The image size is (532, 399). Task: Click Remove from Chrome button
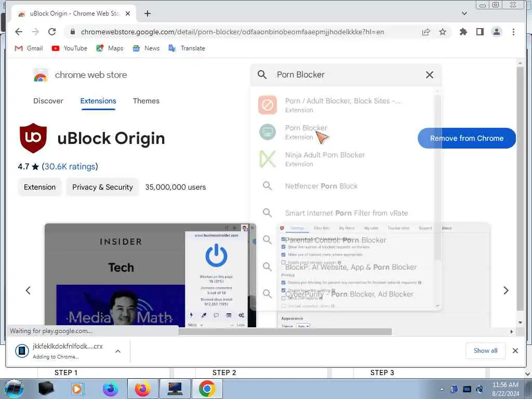coord(467,138)
